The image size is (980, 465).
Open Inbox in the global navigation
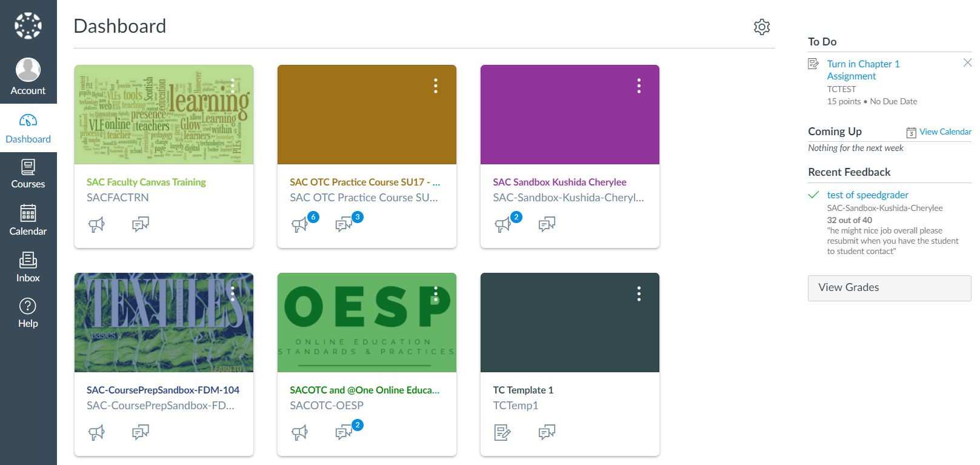(x=28, y=267)
